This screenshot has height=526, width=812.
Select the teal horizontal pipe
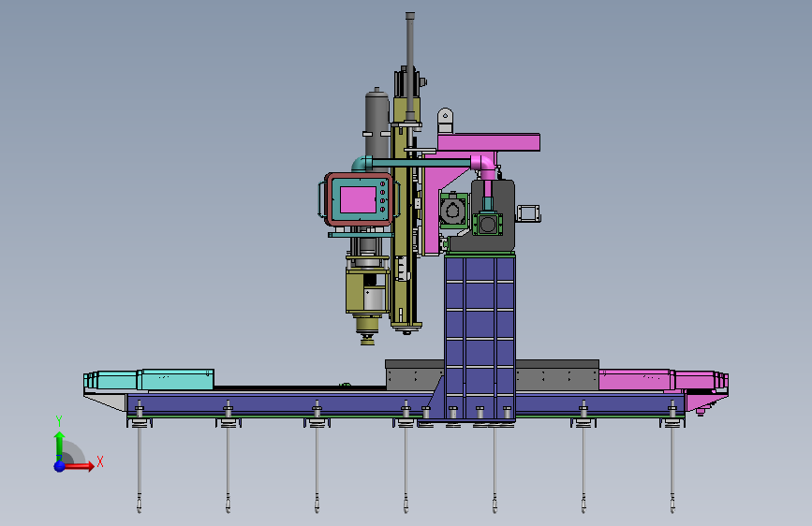pyautogui.click(x=421, y=163)
